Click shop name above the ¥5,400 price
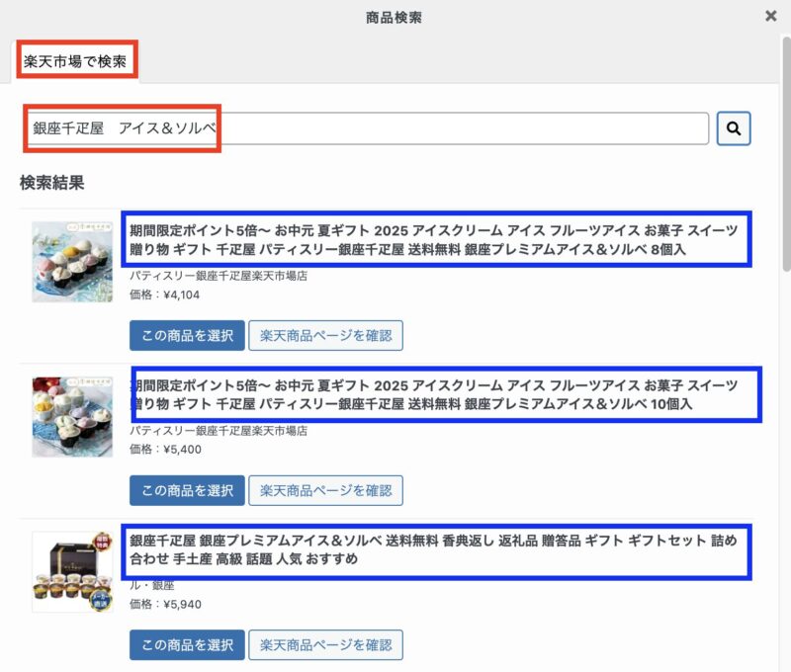 (x=219, y=431)
